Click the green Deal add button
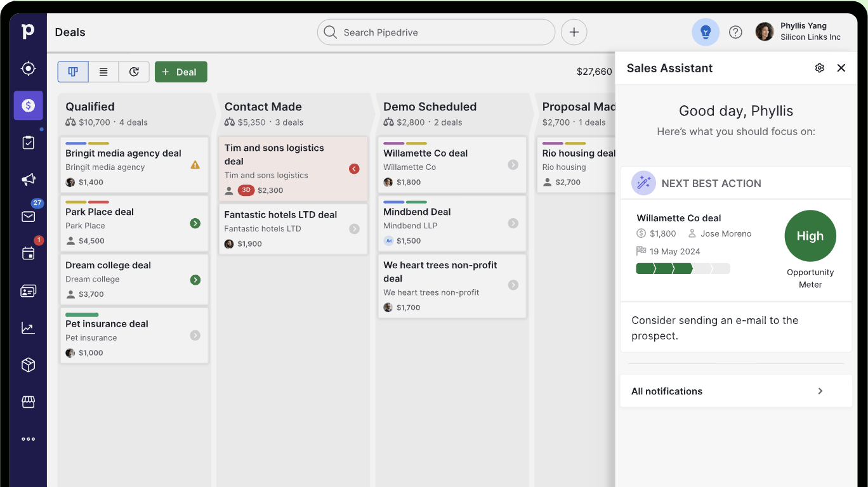This screenshot has height=487, width=868. click(181, 72)
